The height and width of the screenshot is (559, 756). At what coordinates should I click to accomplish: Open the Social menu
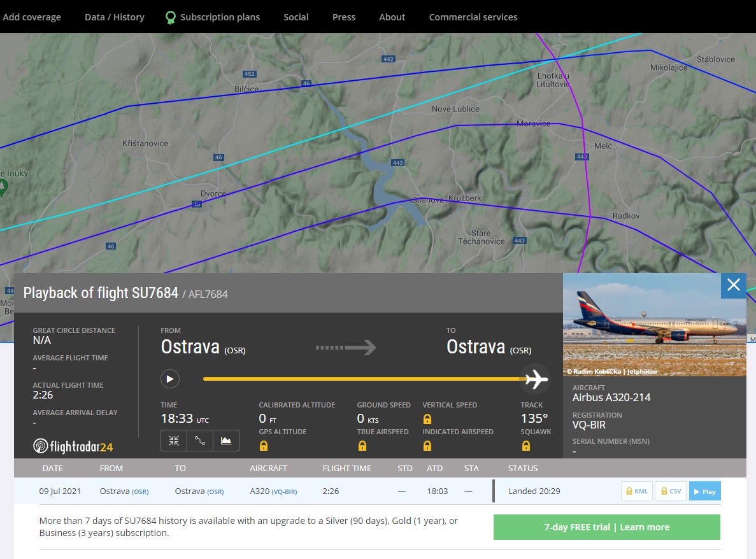296,17
